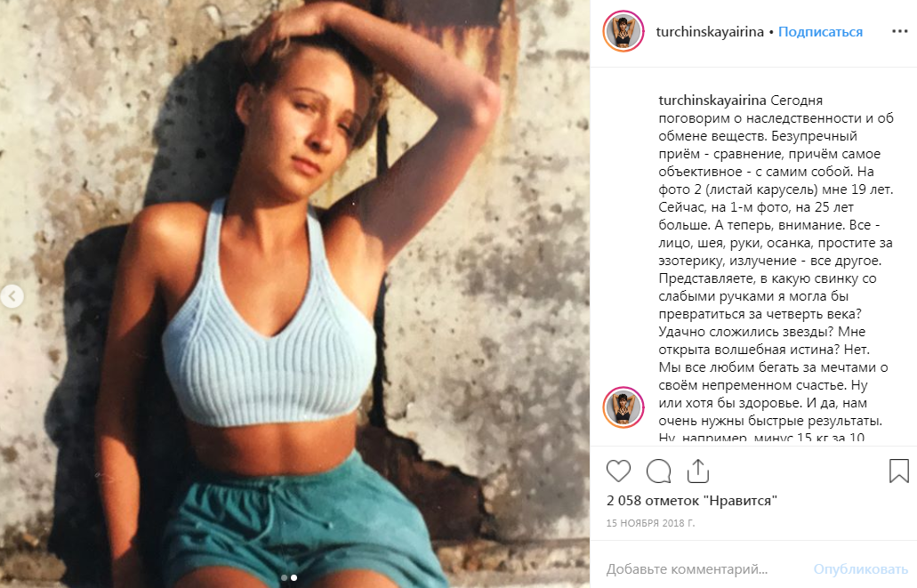
Task: Open the turchinskayairina username in the header
Action: (x=709, y=32)
